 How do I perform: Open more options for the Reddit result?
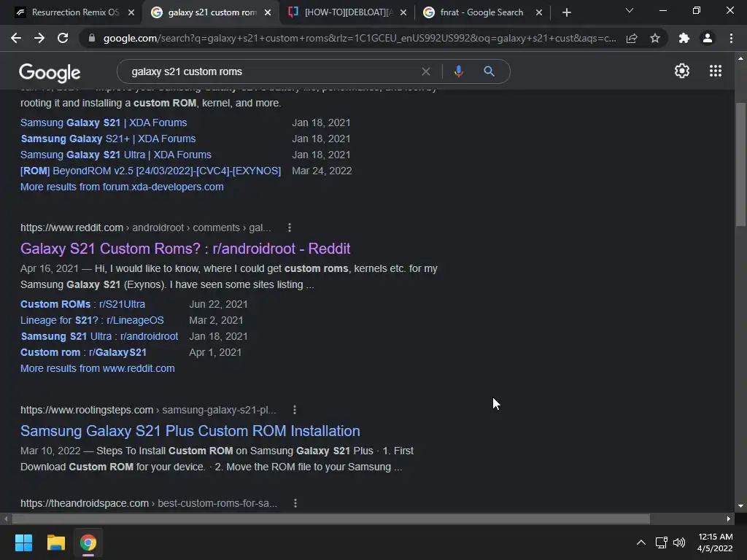point(289,227)
